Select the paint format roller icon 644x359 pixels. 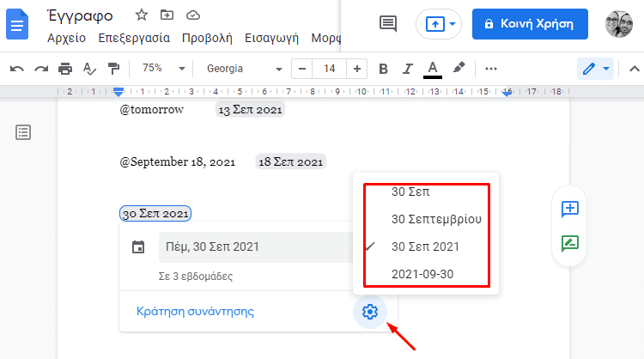point(113,69)
